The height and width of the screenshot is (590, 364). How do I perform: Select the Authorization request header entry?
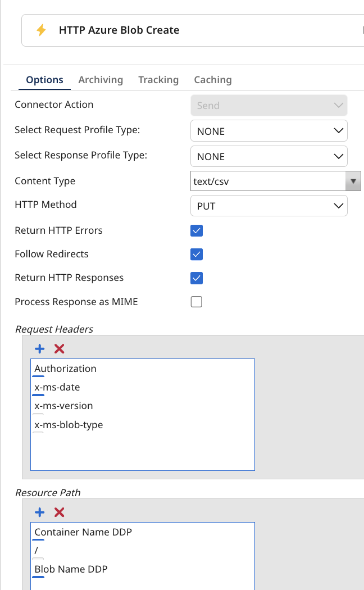pos(65,369)
